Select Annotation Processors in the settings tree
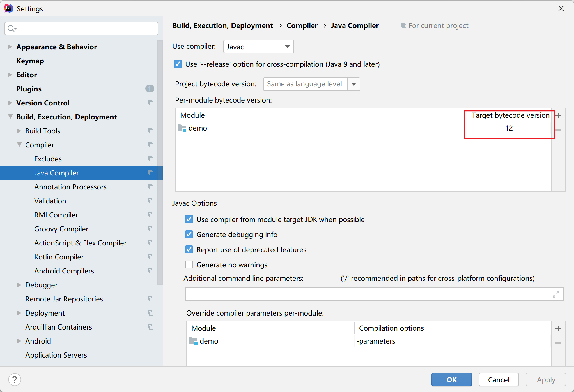Image resolution: width=574 pixels, height=392 pixels. tap(70, 187)
